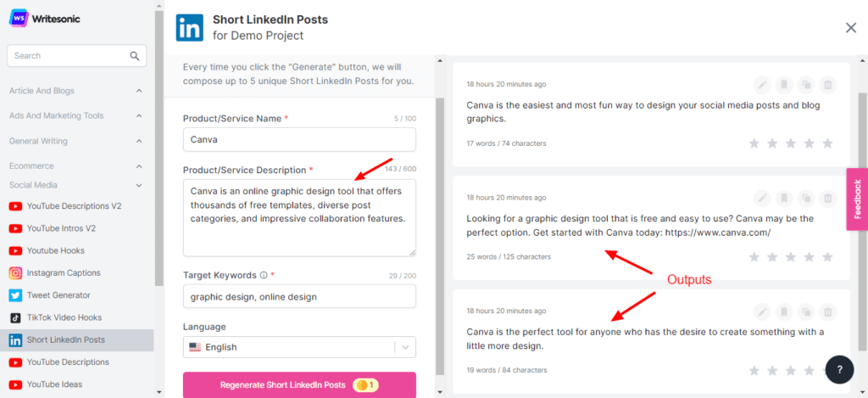The width and height of the screenshot is (868, 398).
Task: Select Short LinkedIn Posts in the sidebar
Action: (77, 339)
